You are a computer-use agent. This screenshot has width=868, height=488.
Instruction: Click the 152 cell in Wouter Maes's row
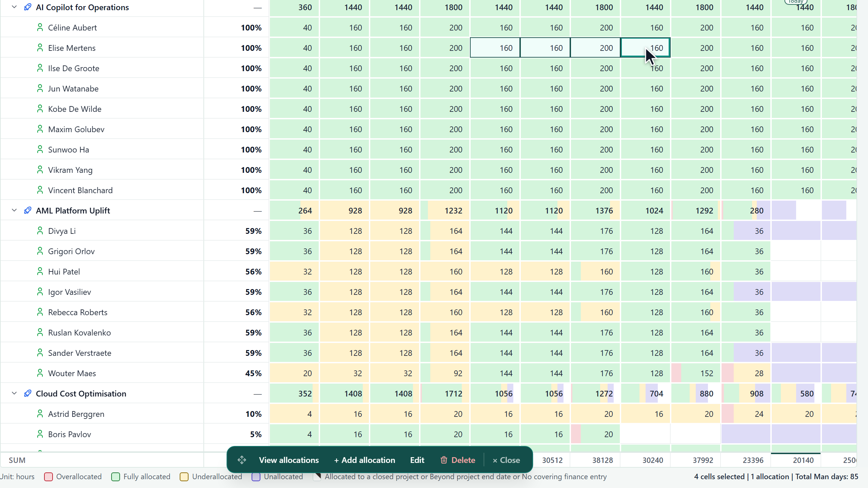point(696,373)
